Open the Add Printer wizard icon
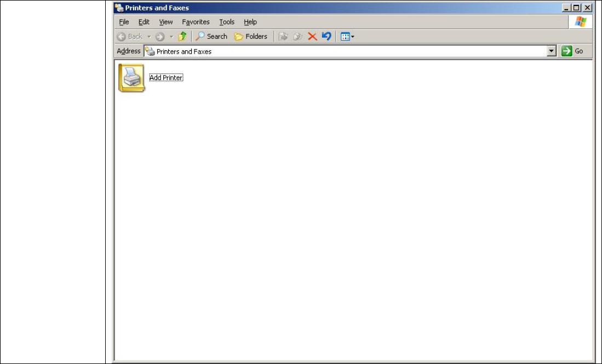The height and width of the screenshot is (364, 602). [x=131, y=78]
